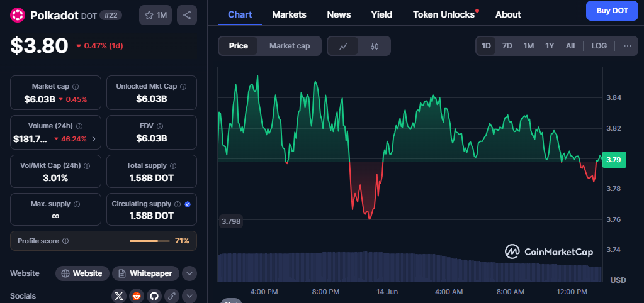Click the #22 rank badge
The width and height of the screenshot is (644, 303).
pyautogui.click(x=111, y=15)
